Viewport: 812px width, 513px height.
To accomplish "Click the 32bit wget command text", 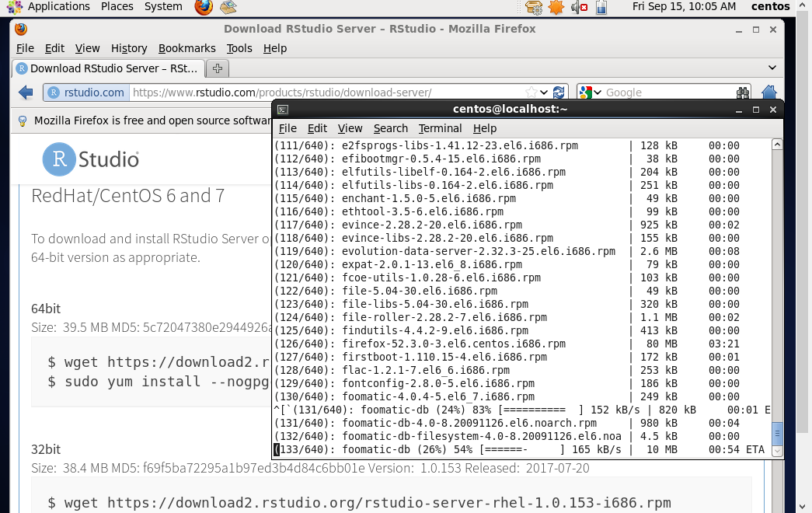I will [360, 503].
